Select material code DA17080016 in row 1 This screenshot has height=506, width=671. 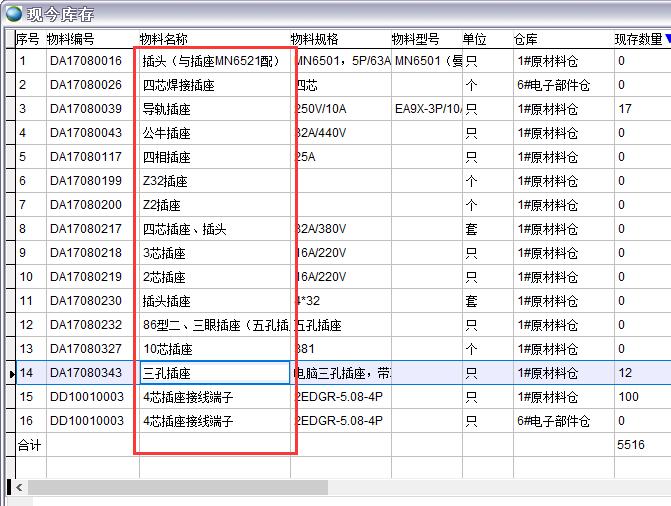(x=86, y=61)
